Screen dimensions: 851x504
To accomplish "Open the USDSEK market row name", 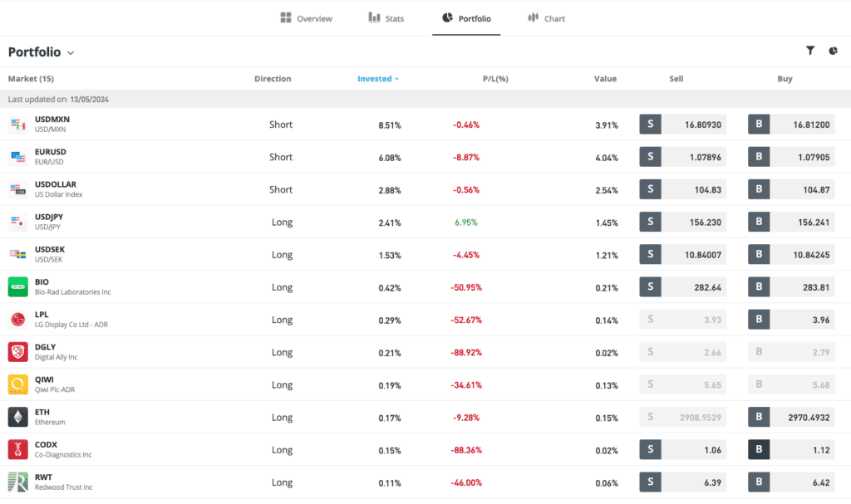I will click(49, 249).
